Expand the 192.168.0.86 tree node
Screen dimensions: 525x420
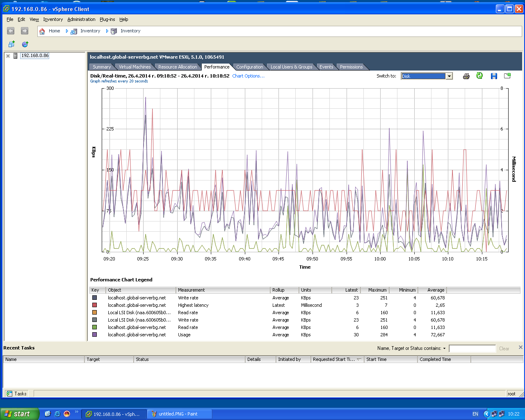pos(8,56)
